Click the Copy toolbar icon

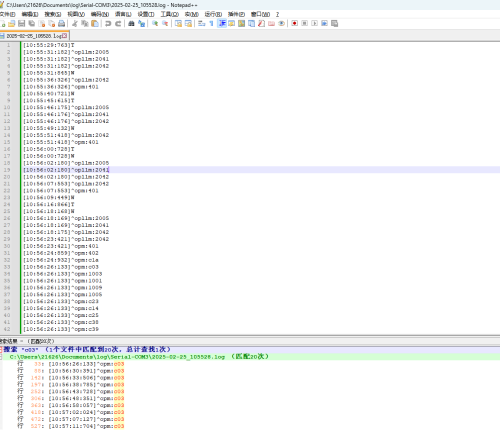(x=85, y=23)
